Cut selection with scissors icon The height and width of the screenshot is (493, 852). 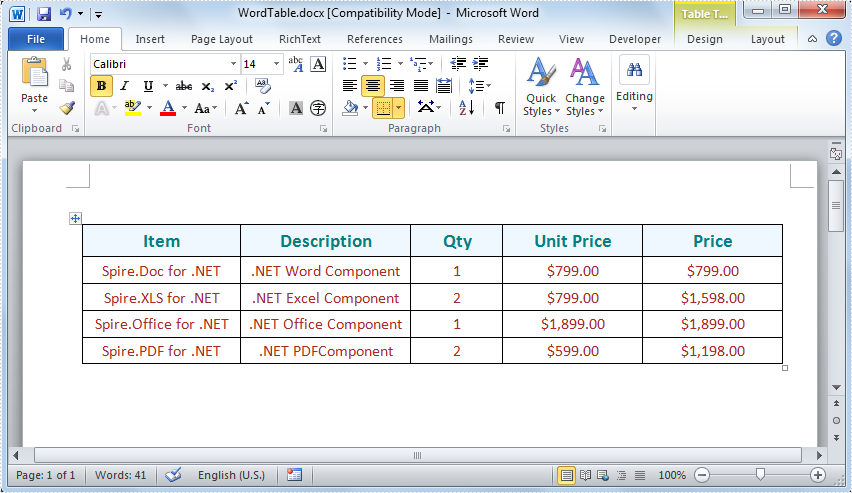click(66, 64)
